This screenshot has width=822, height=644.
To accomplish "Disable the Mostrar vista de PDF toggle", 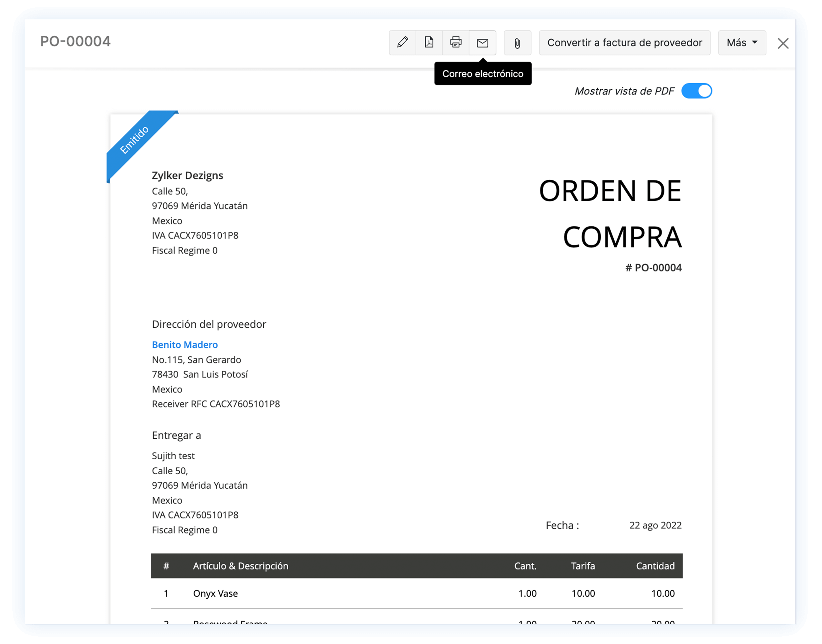I will pyautogui.click(x=697, y=91).
